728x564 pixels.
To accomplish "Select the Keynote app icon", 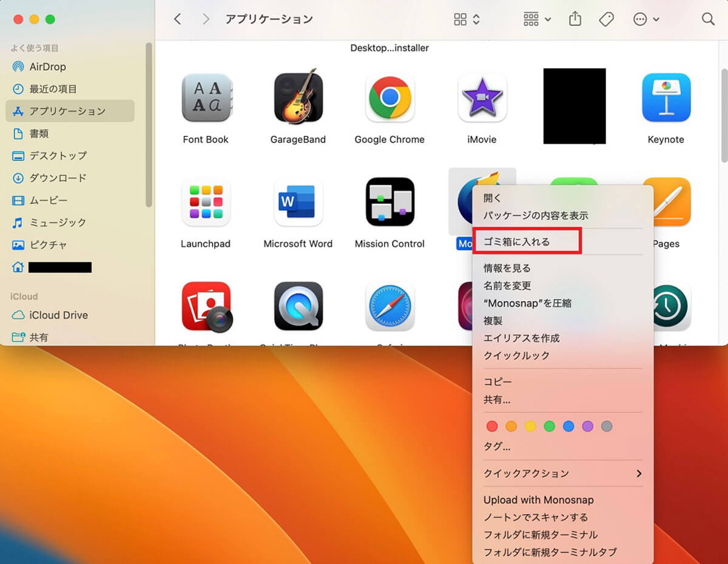I will pyautogui.click(x=666, y=98).
